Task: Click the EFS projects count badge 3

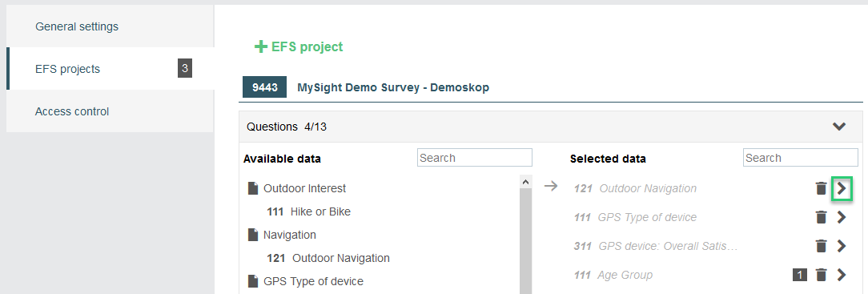Action: pyautogui.click(x=185, y=69)
